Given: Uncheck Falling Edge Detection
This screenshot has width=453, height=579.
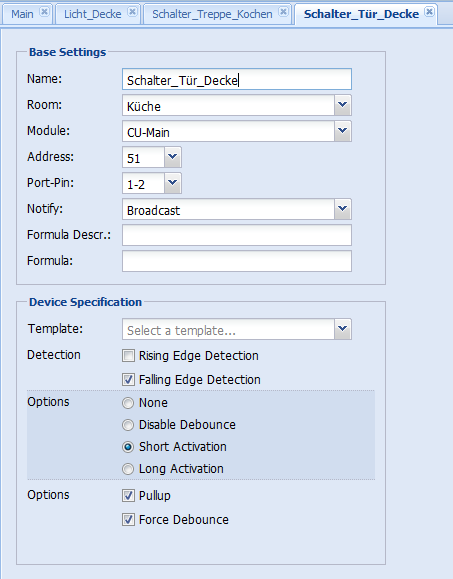Looking at the screenshot, I should (x=128, y=380).
